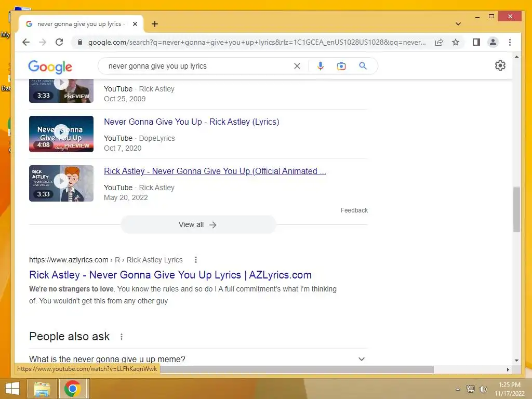Click the forward navigation arrow
Image resolution: width=532 pixels, height=399 pixels.
pos(43,42)
